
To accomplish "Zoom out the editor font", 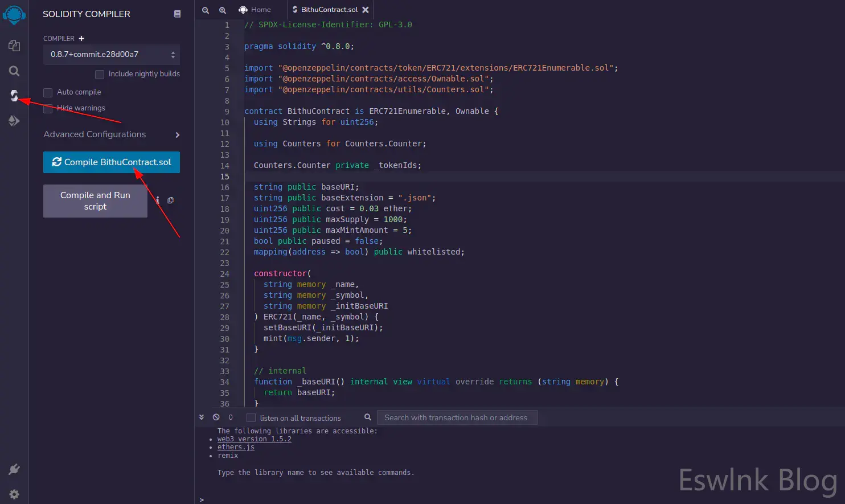I will 206,10.
